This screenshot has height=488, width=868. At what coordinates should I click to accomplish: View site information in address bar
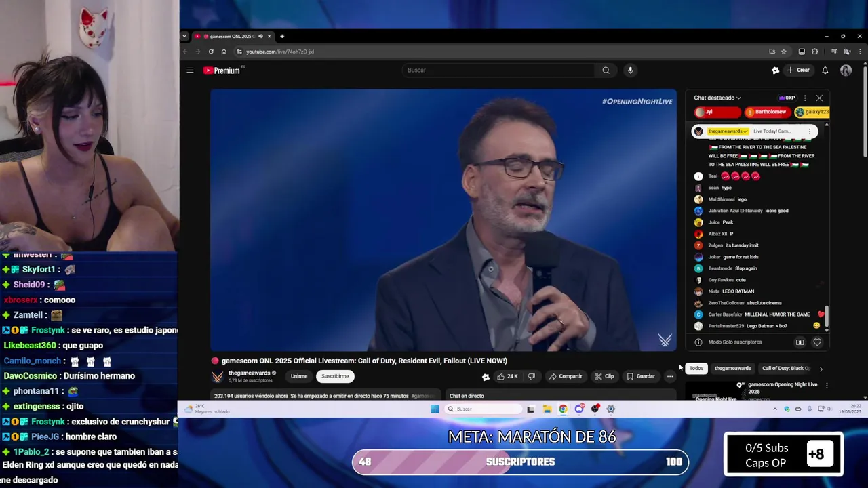(239, 52)
